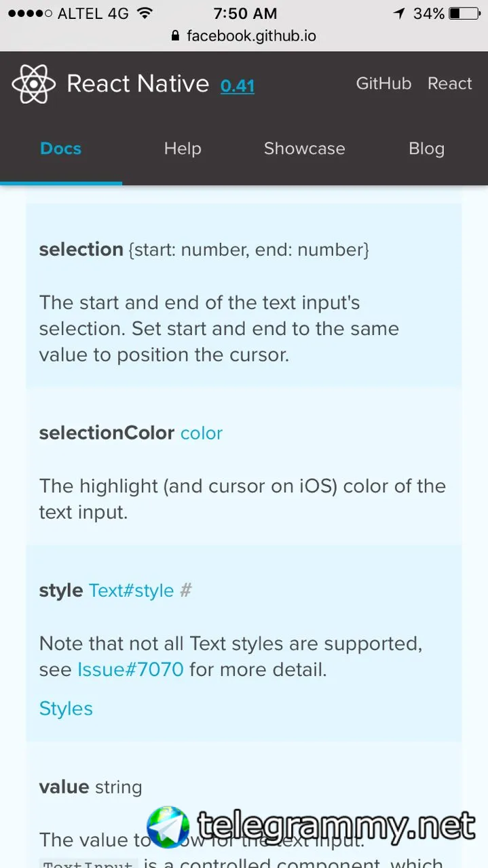The height and width of the screenshot is (868, 488).
Task: Tap the lock icon beside the URL
Action: (176, 36)
